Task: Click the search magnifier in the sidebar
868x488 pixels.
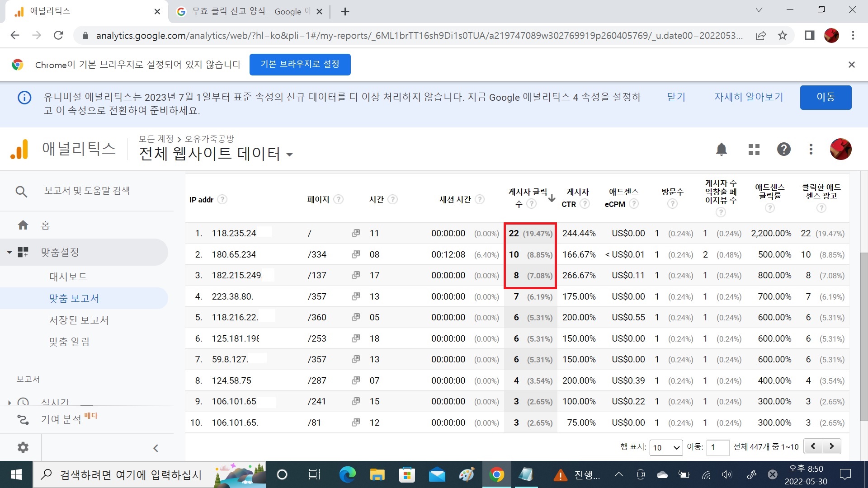Action: tap(21, 192)
